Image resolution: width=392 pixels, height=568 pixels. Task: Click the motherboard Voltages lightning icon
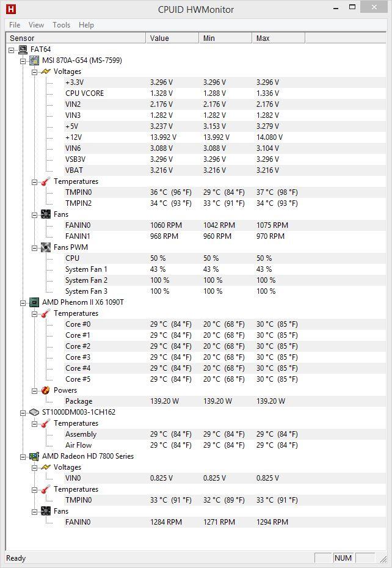click(46, 71)
